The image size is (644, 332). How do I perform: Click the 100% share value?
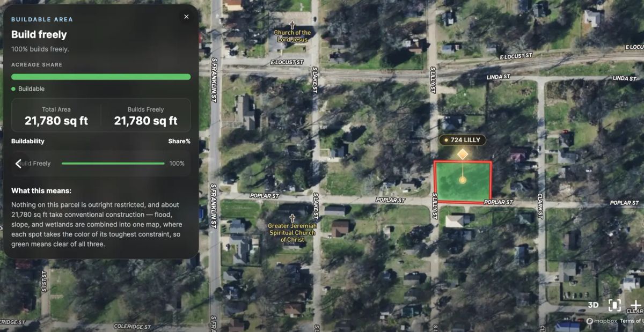(x=177, y=164)
